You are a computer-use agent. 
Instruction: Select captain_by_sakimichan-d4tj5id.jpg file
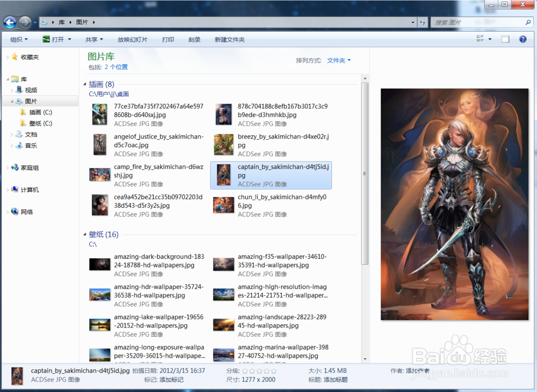click(271, 175)
